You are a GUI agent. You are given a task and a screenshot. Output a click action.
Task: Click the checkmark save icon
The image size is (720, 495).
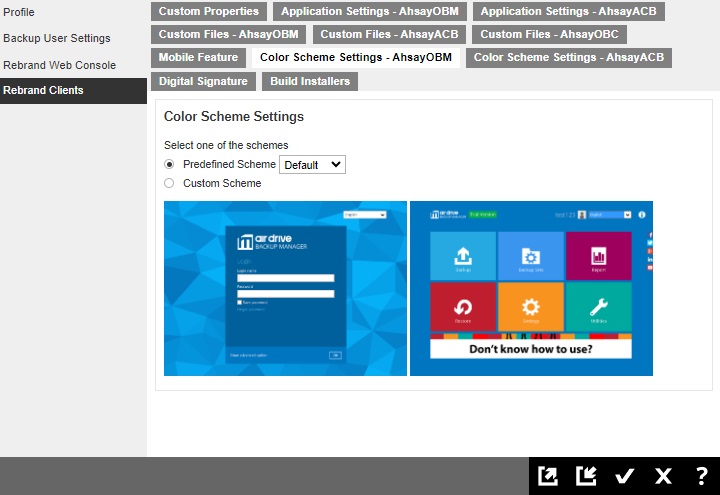tap(625, 476)
